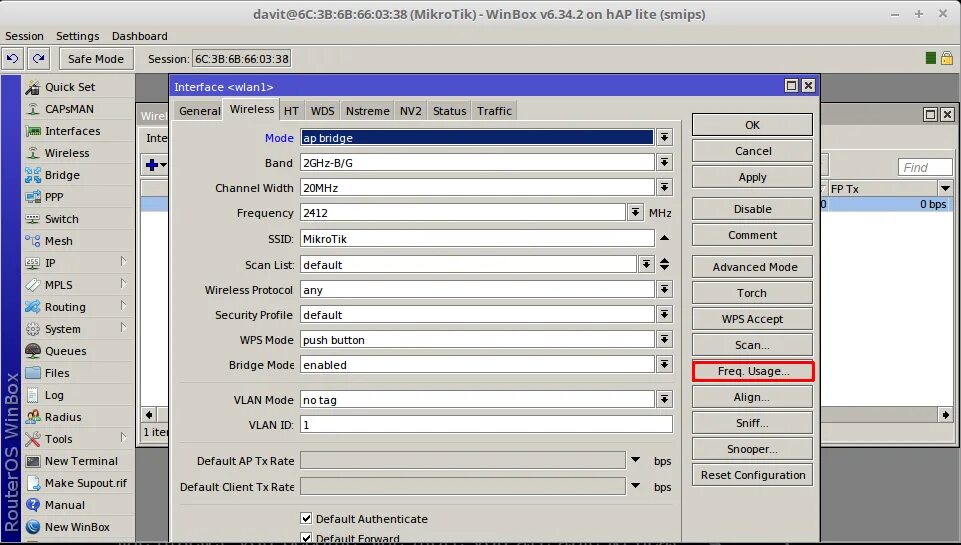
Task: Expand Default Client Tx Rate field
Action: click(636, 486)
